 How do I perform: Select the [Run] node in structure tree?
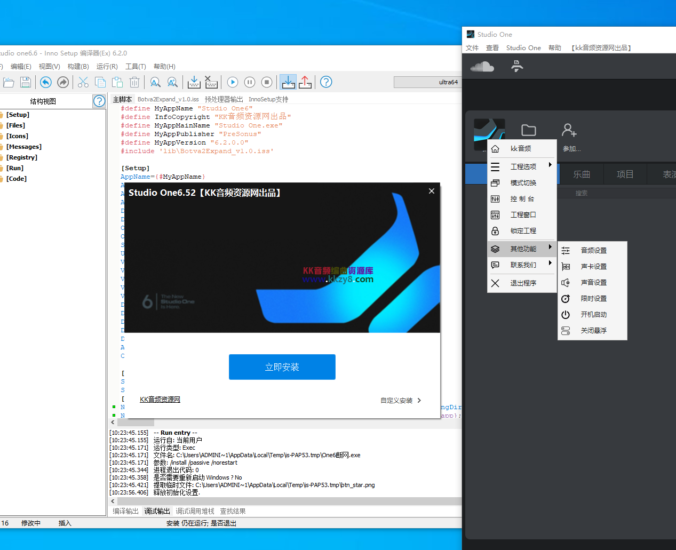[x=15, y=168]
